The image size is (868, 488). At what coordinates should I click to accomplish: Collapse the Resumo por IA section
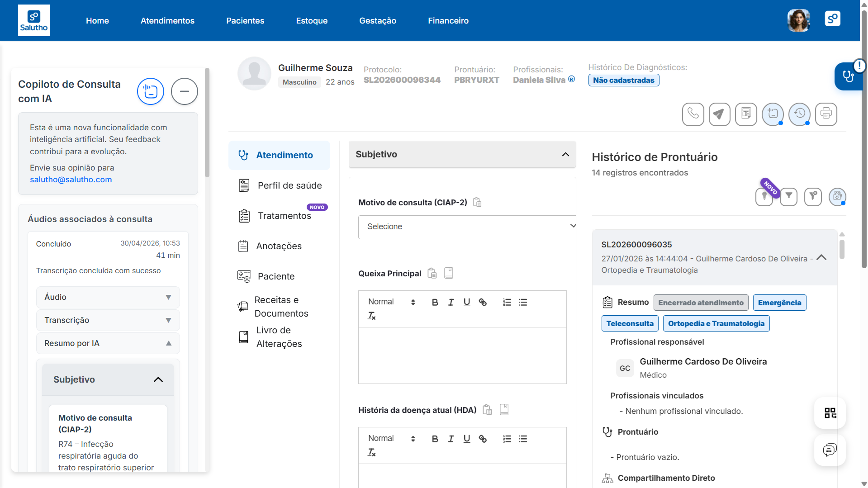tap(108, 343)
